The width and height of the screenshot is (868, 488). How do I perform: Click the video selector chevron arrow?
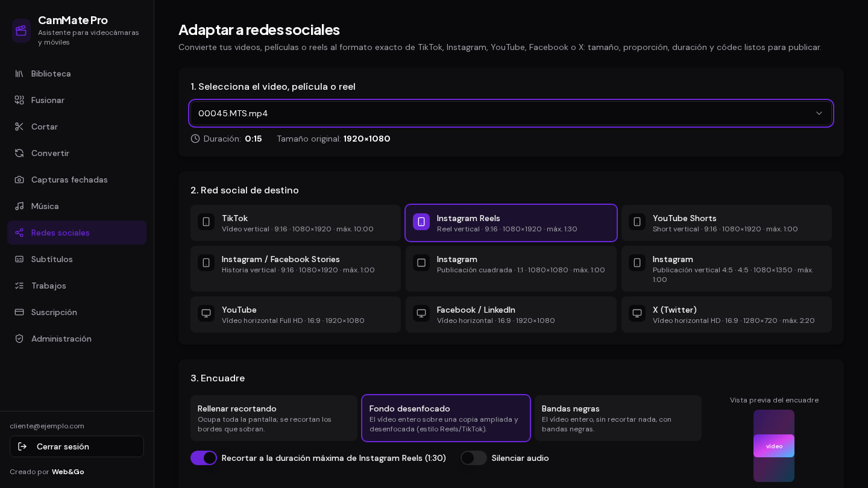coord(819,113)
